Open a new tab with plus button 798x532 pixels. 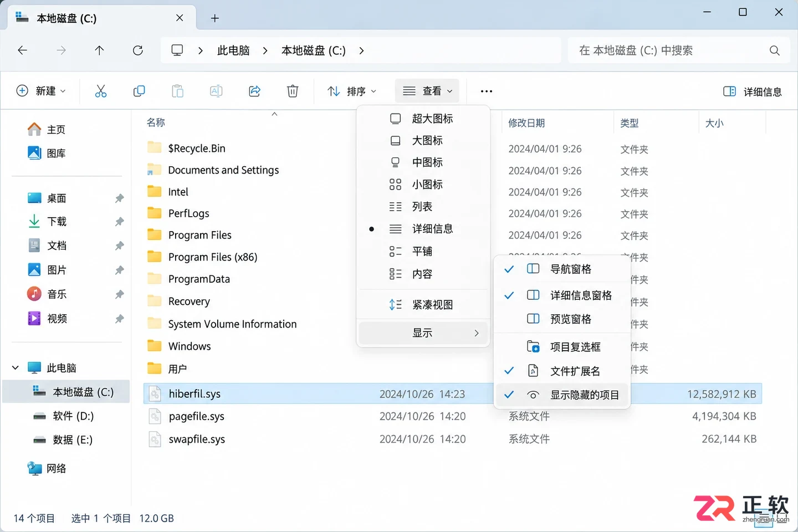[x=215, y=18]
